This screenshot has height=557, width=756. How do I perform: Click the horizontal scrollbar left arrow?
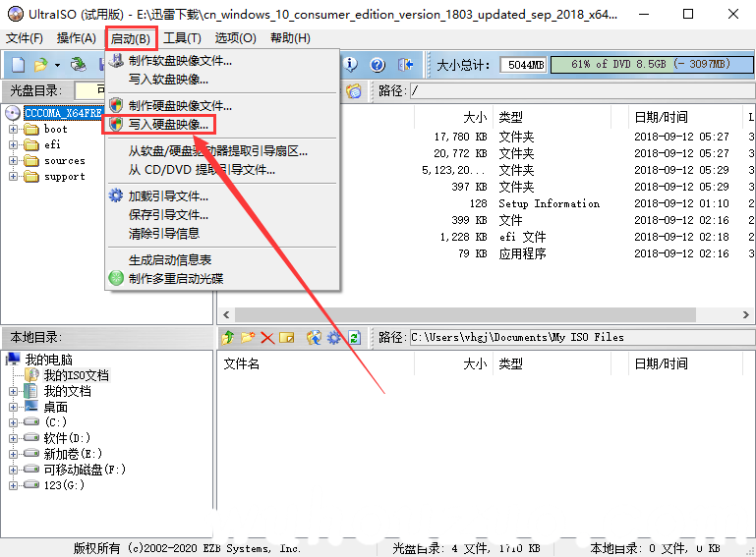(x=226, y=314)
